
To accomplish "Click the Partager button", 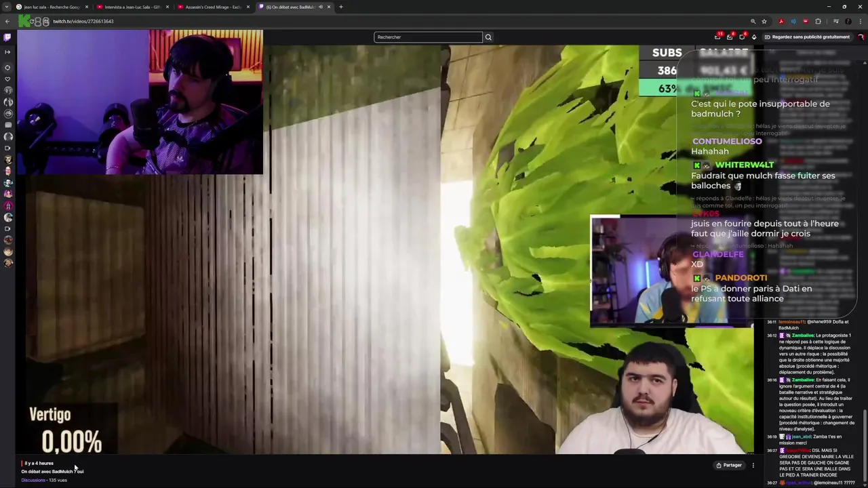I will 729,465.
